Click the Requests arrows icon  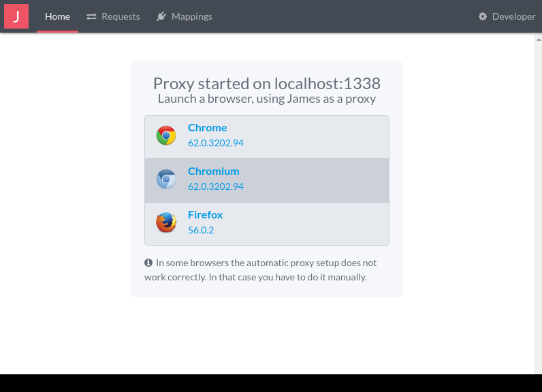[91, 16]
